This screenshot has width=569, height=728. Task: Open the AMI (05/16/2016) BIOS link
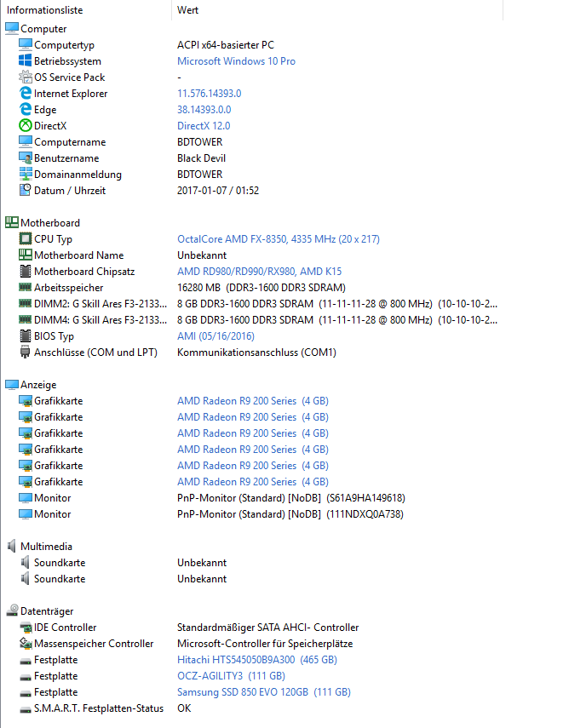(x=216, y=335)
